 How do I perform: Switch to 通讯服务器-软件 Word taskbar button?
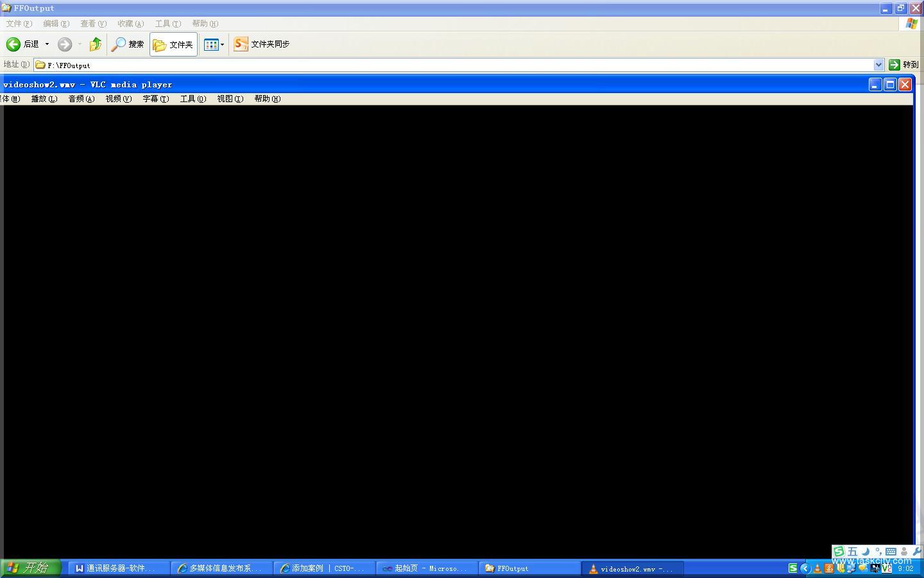[x=119, y=568]
